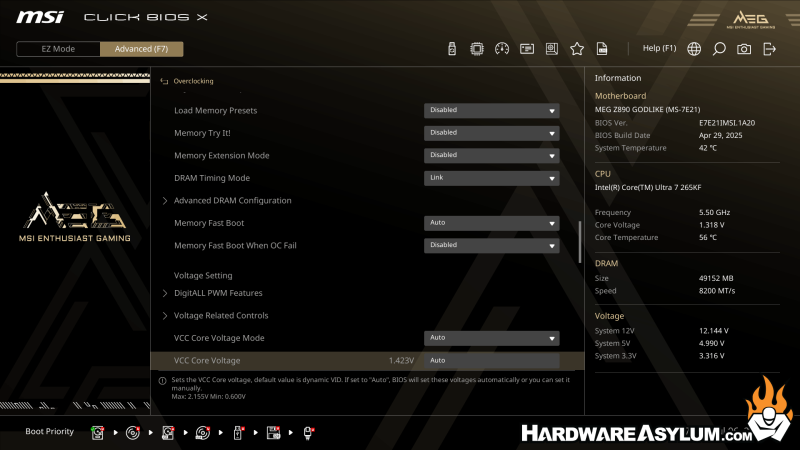
Task: Open the Memory Try It! dropdown
Action: click(x=491, y=133)
